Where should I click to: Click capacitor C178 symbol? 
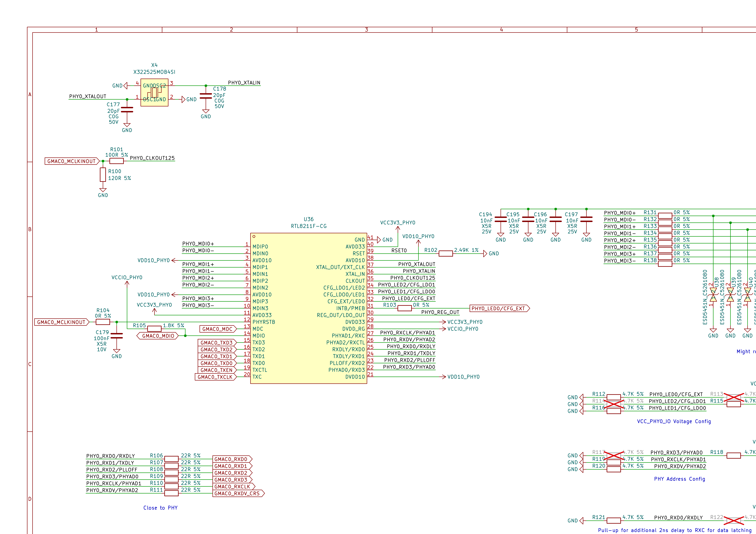pyautogui.click(x=206, y=96)
